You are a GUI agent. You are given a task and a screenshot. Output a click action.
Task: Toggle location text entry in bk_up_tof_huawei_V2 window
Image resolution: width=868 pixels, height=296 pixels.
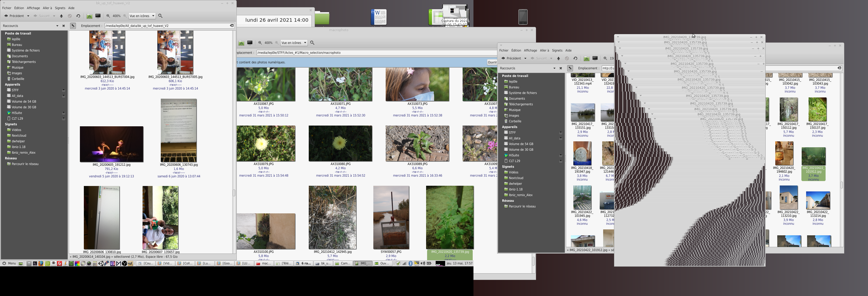tap(73, 26)
